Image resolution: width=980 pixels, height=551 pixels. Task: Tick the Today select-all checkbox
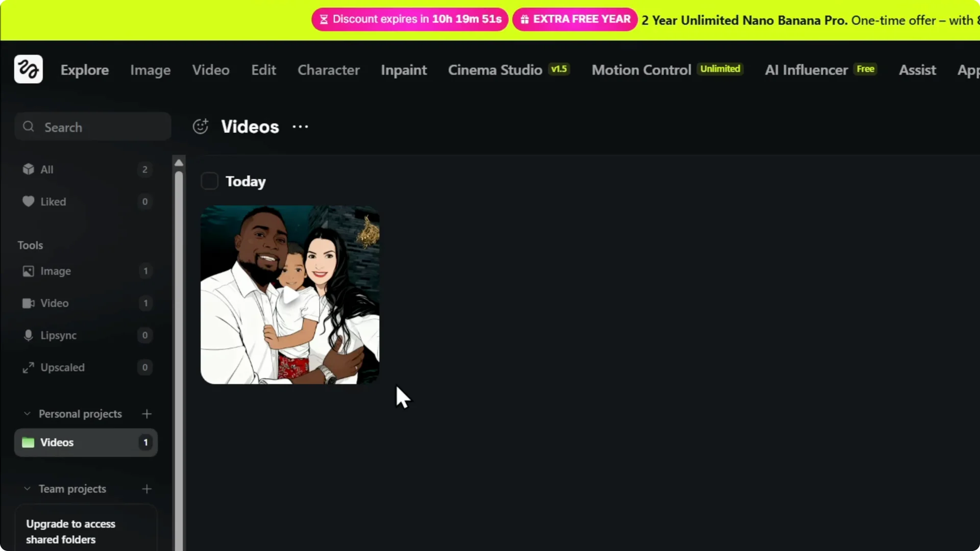click(x=209, y=181)
